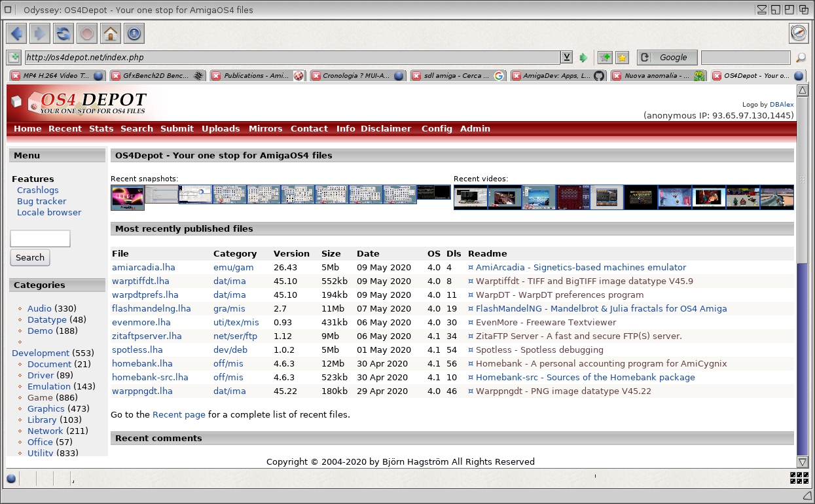Click the green go arrow beside URL

(x=583, y=58)
